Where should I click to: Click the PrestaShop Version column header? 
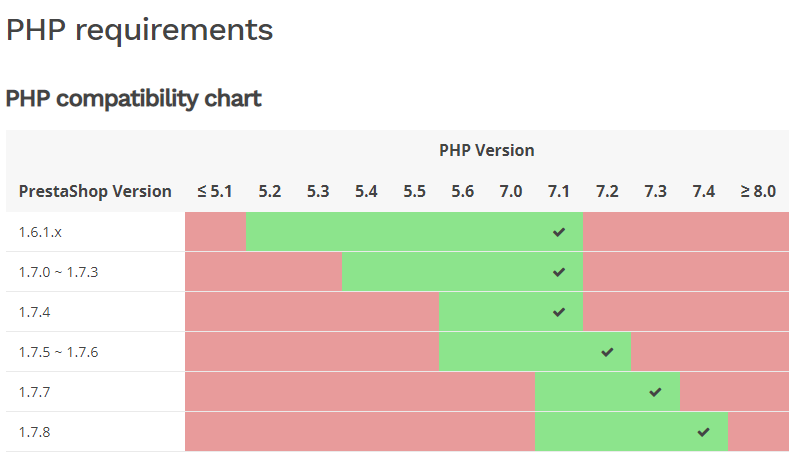(95, 191)
